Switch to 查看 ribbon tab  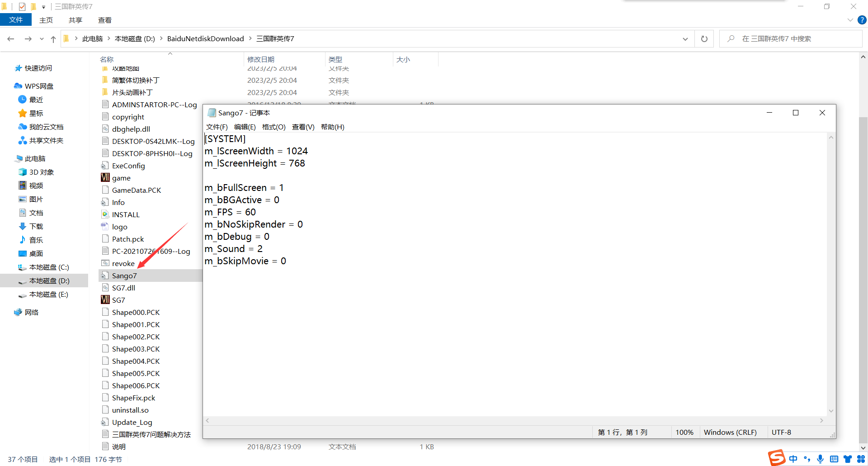coord(105,20)
